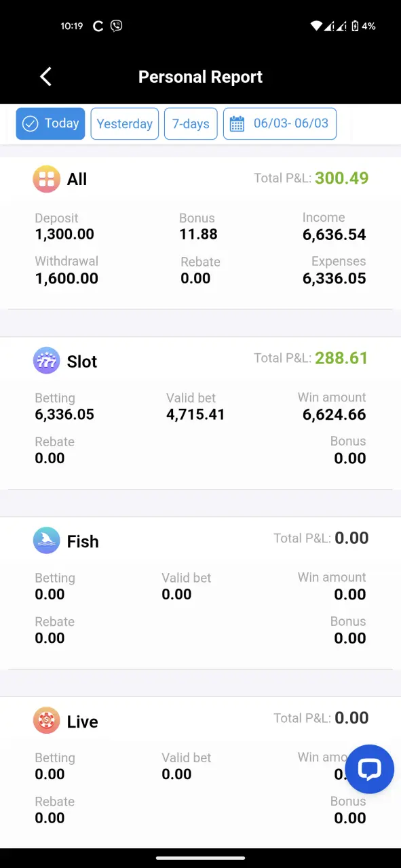Tap the Withdrawal 1,600.00 amount
The height and width of the screenshot is (868, 401).
click(x=66, y=278)
